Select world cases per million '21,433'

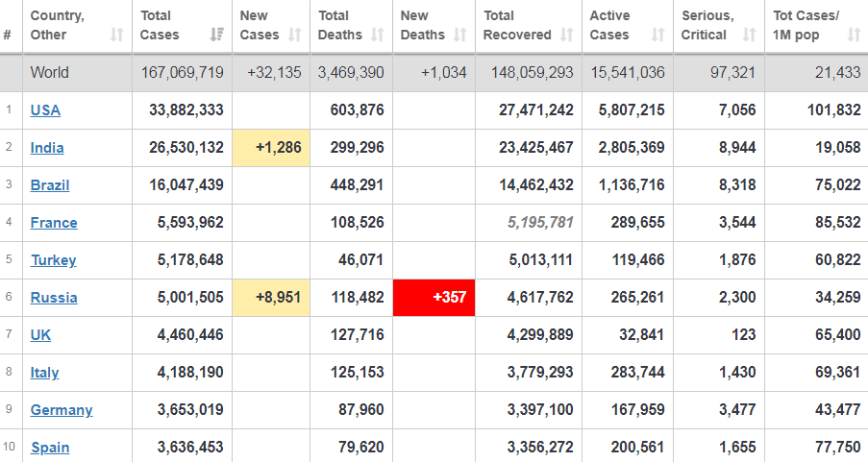pos(838,72)
